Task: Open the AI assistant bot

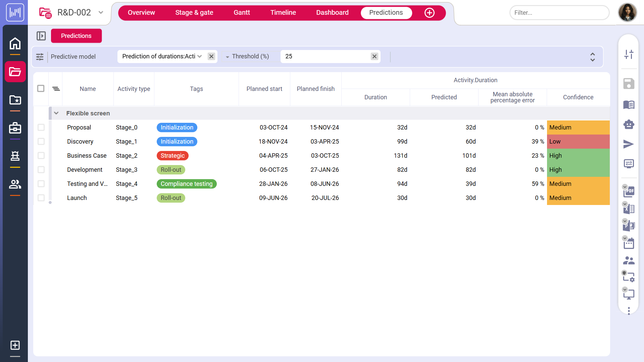Action: click(629, 124)
